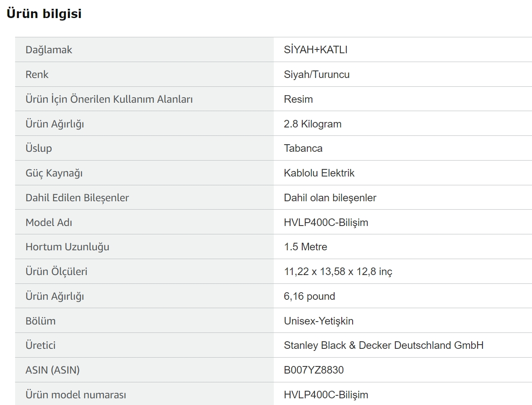
Task: Click the 'Tabanca' style value
Action: click(303, 148)
